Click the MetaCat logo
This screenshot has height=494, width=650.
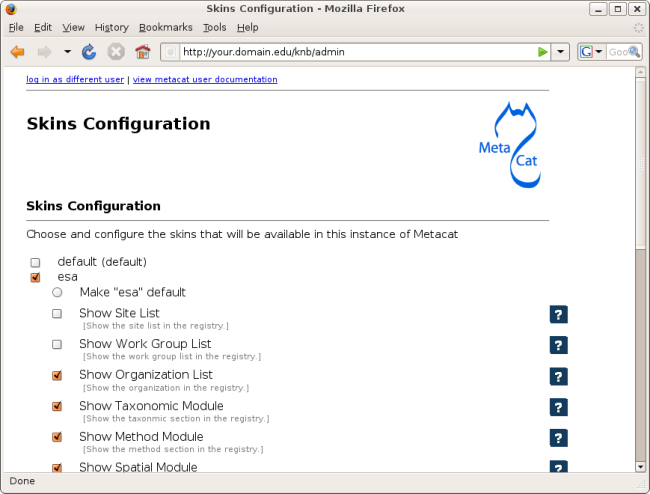click(510, 145)
